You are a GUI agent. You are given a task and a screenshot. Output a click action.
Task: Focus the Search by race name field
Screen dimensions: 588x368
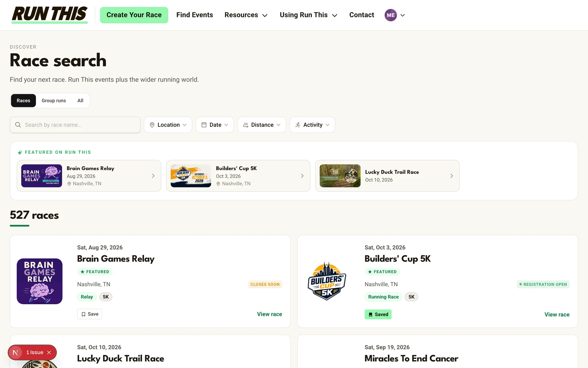point(75,125)
